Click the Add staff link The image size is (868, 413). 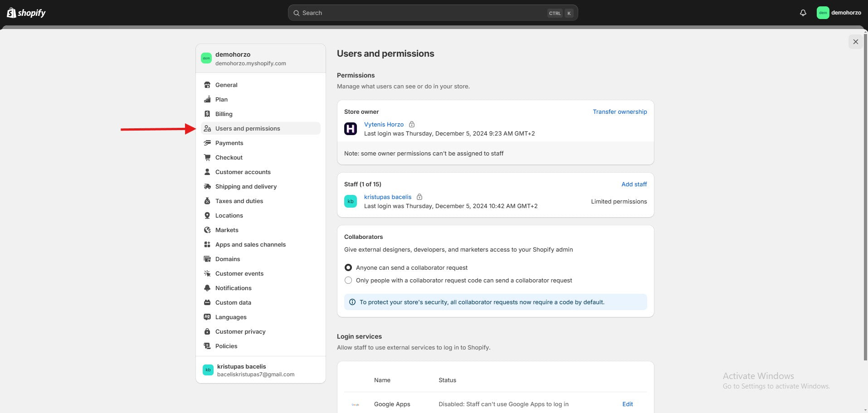click(634, 184)
